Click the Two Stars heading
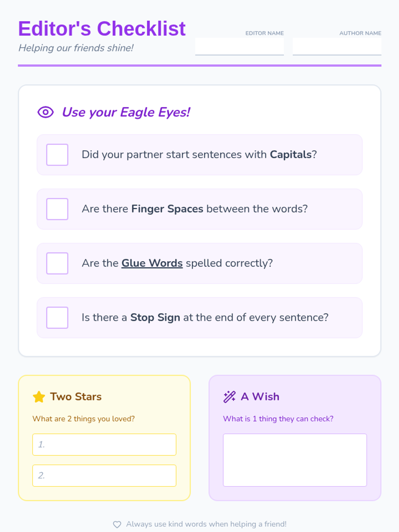The height and width of the screenshot is (532, 399). click(x=76, y=397)
